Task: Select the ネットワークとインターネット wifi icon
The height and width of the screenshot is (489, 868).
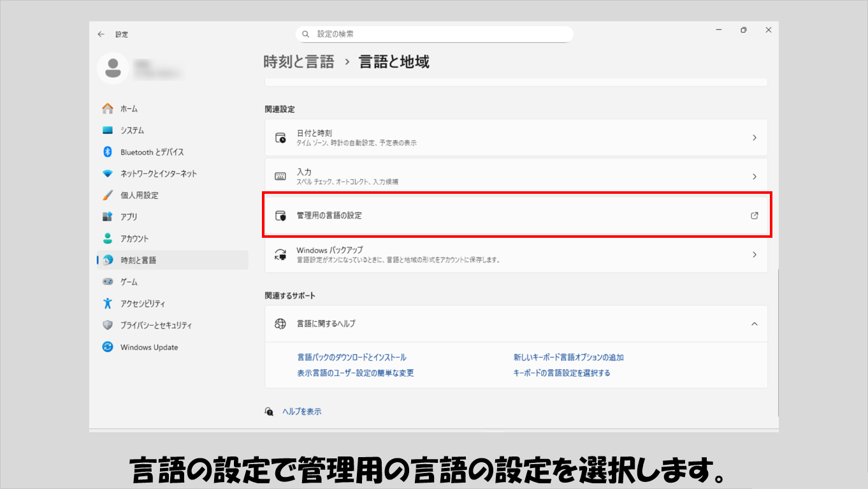Action: pyautogui.click(x=108, y=173)
